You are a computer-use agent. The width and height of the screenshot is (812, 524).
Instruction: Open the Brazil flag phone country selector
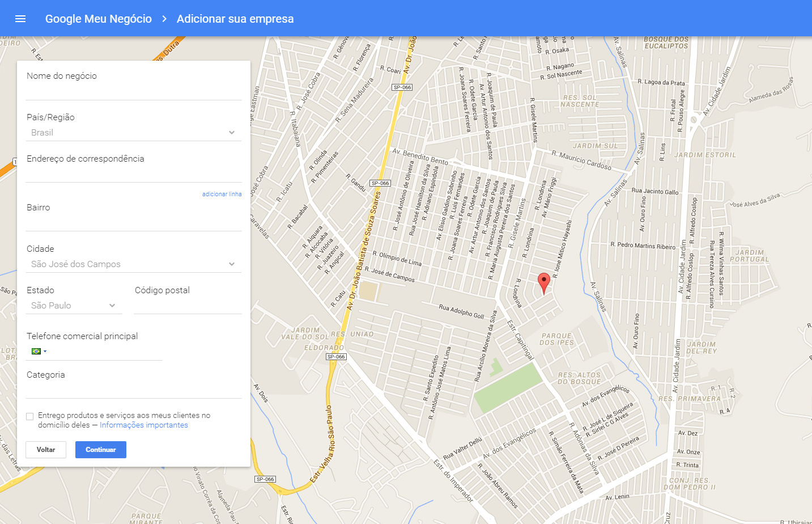(39, 351)
